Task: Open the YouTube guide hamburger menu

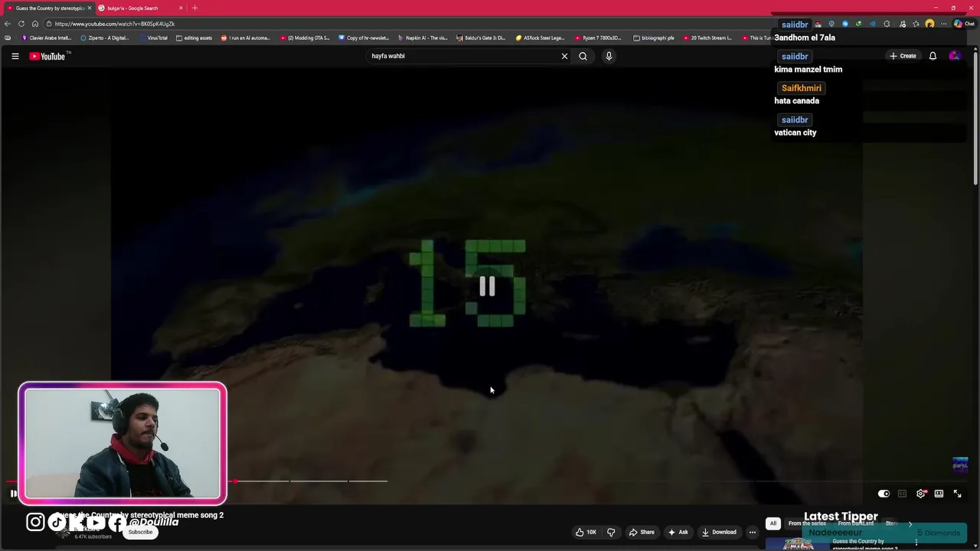Action: pyautogui.click(x=15, y=56)
